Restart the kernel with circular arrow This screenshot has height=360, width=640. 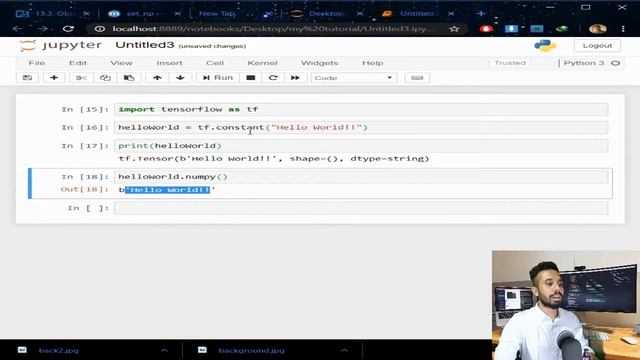[273, 78]
